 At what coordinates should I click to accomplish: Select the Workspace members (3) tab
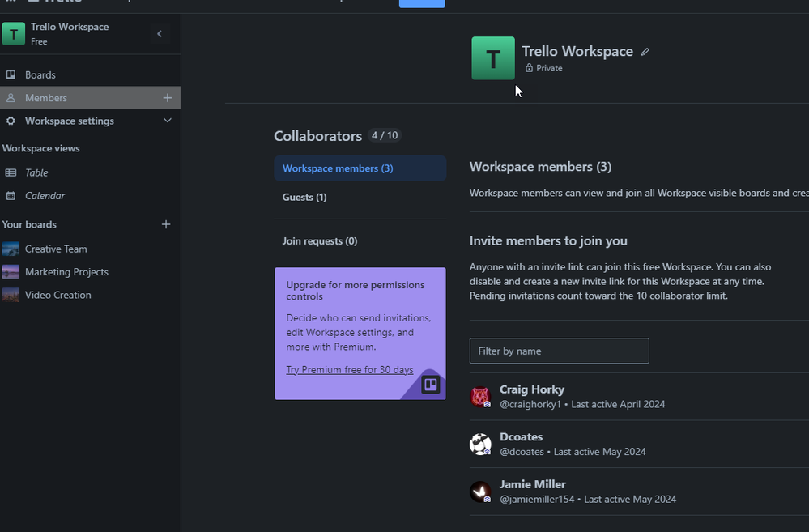[x=360, y=168]
